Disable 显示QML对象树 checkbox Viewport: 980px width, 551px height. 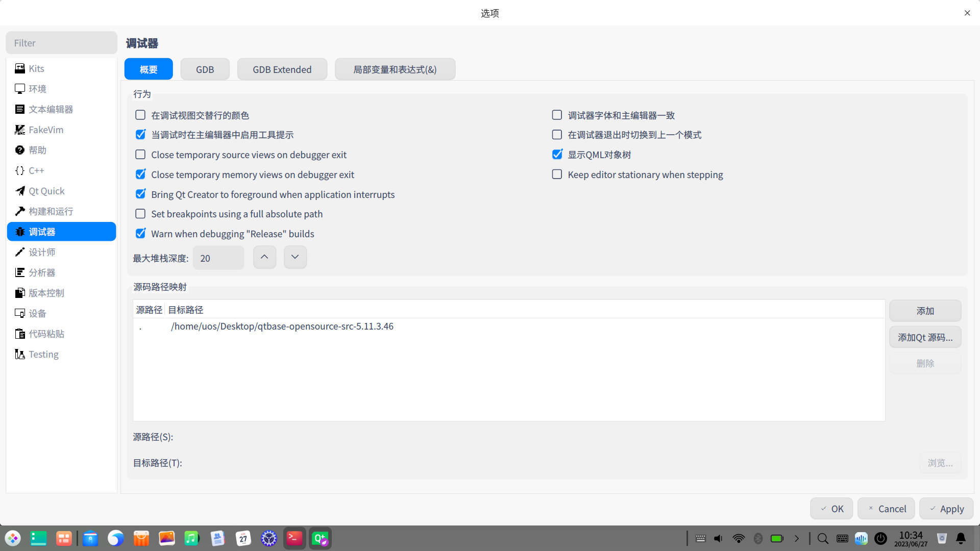pyautogui.click(x=557, y=155)
